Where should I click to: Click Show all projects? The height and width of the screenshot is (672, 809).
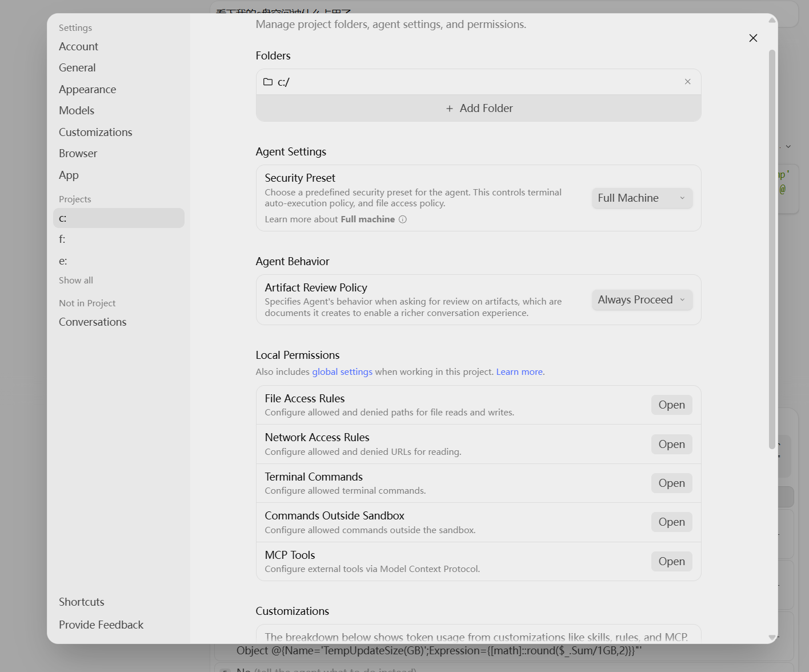pyautogui.click(x=76, y=281)
